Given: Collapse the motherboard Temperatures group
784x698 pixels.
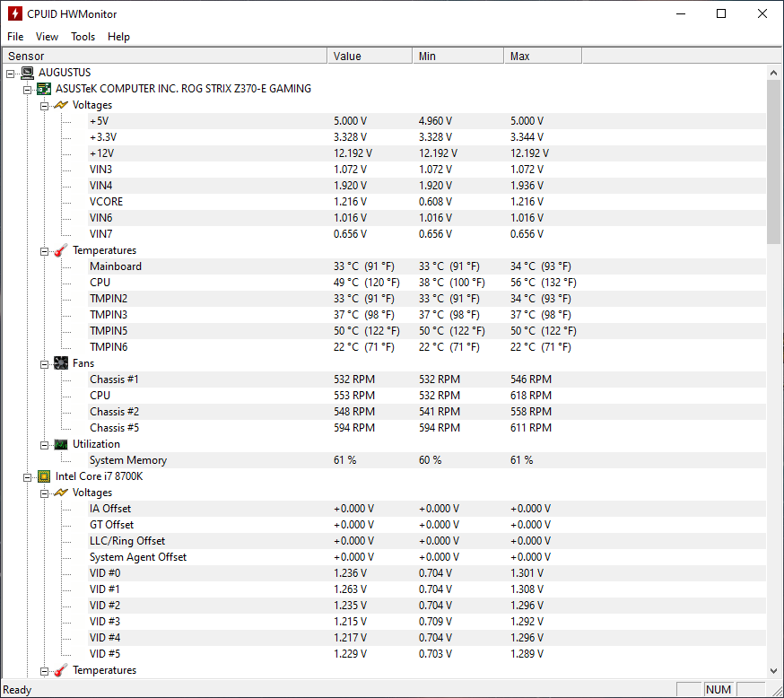Looking at the screenshot, I should 44,251.
